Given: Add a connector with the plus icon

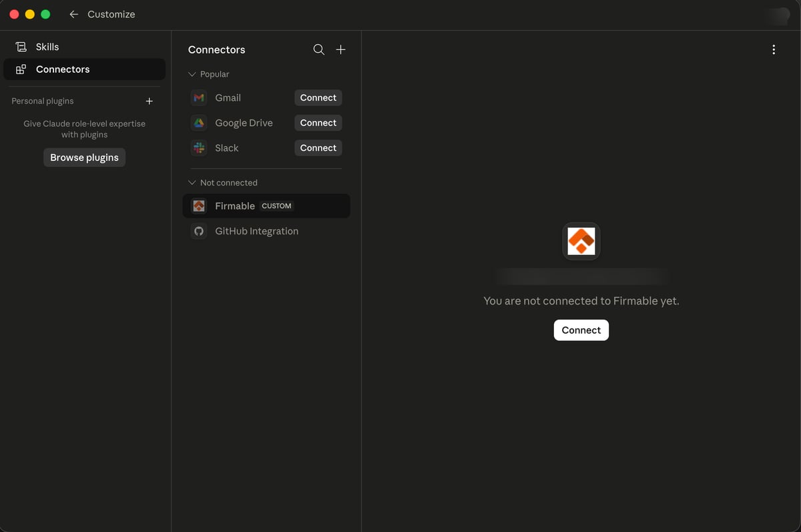Looking at the screenshot, I should point(340,49).
